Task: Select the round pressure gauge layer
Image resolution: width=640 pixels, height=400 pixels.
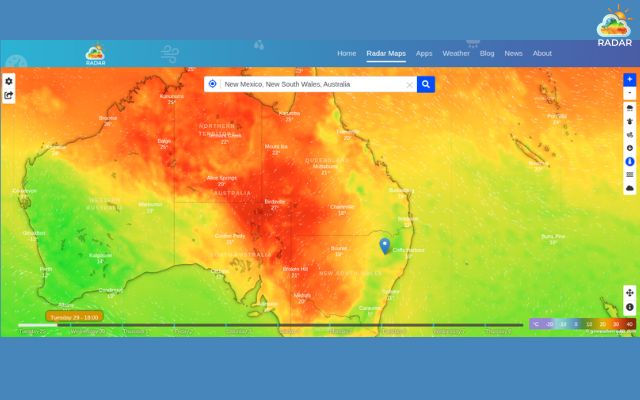Action: pyautogui.click(x=629, y=148)
